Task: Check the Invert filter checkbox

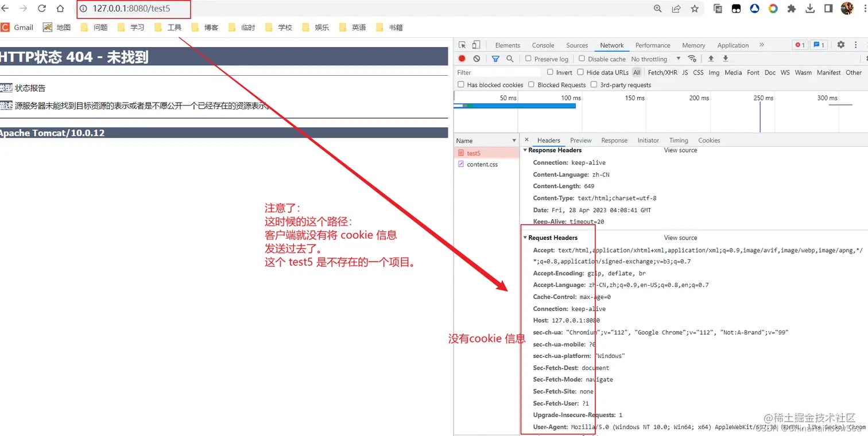Action: (550, 72)
